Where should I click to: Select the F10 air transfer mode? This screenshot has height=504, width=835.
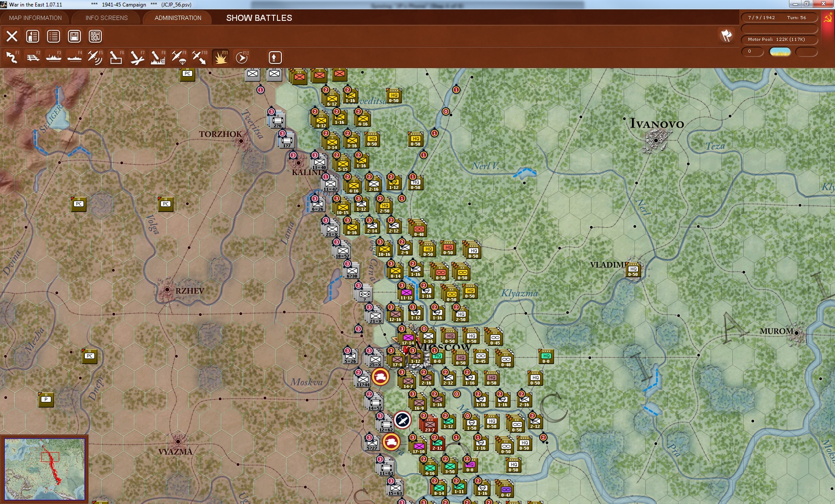pos(200,57)
